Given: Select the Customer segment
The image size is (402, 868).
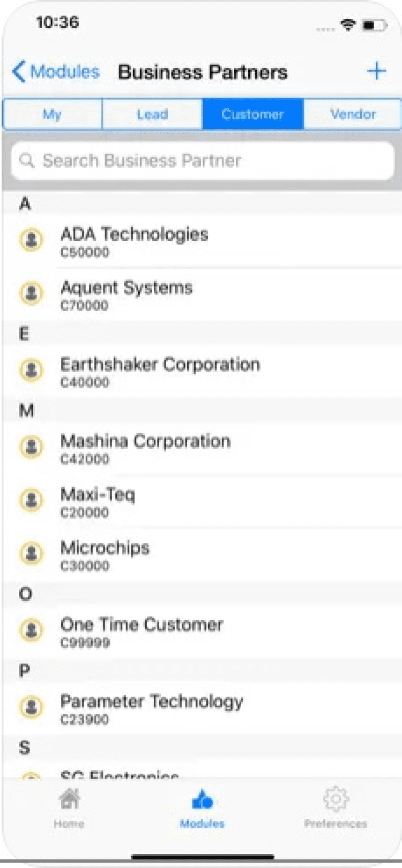Looking at the screenshot, I should [x=252, y=114].
